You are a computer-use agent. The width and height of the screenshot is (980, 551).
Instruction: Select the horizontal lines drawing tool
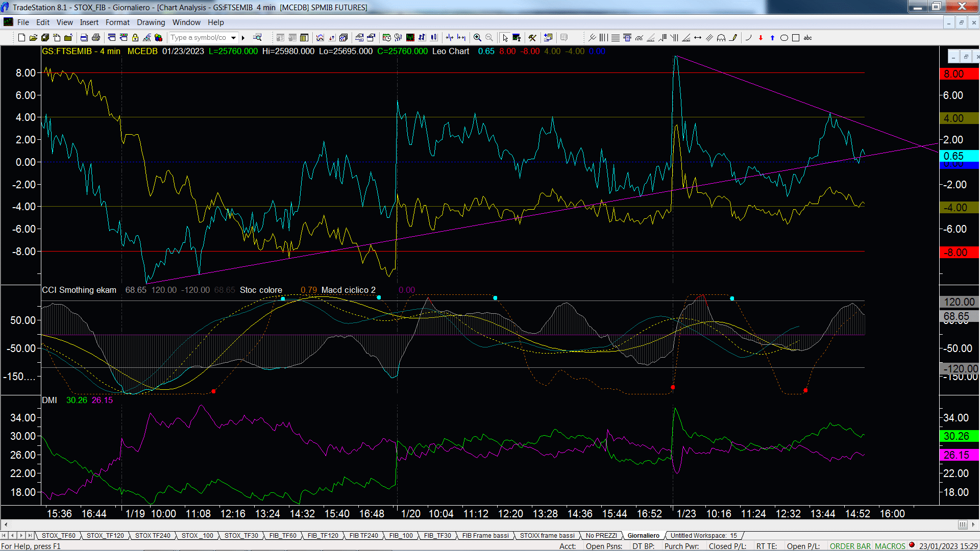pyautogui.click(x=616, y=38)
